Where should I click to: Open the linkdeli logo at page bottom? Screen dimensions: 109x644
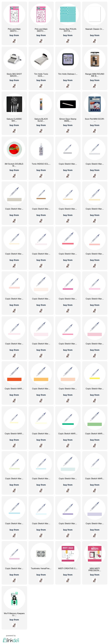click(x=13, y=640)
